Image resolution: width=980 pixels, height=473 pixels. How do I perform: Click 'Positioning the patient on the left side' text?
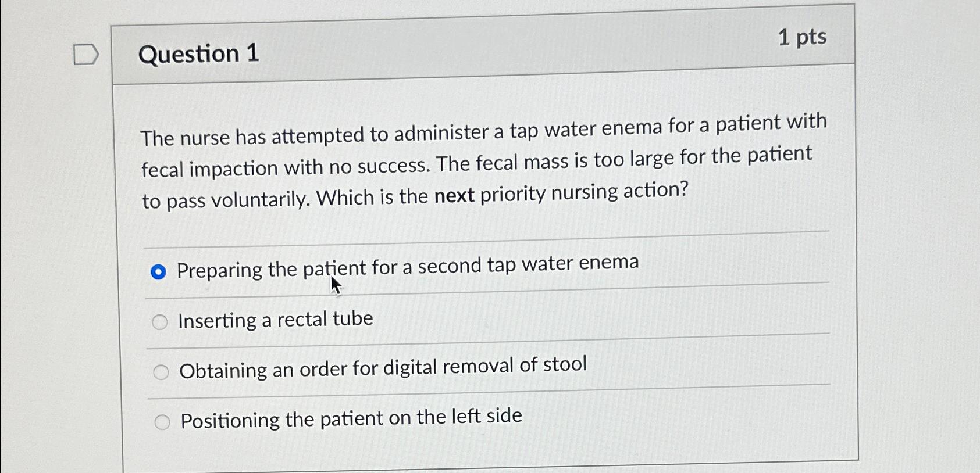tap(350, 420)
